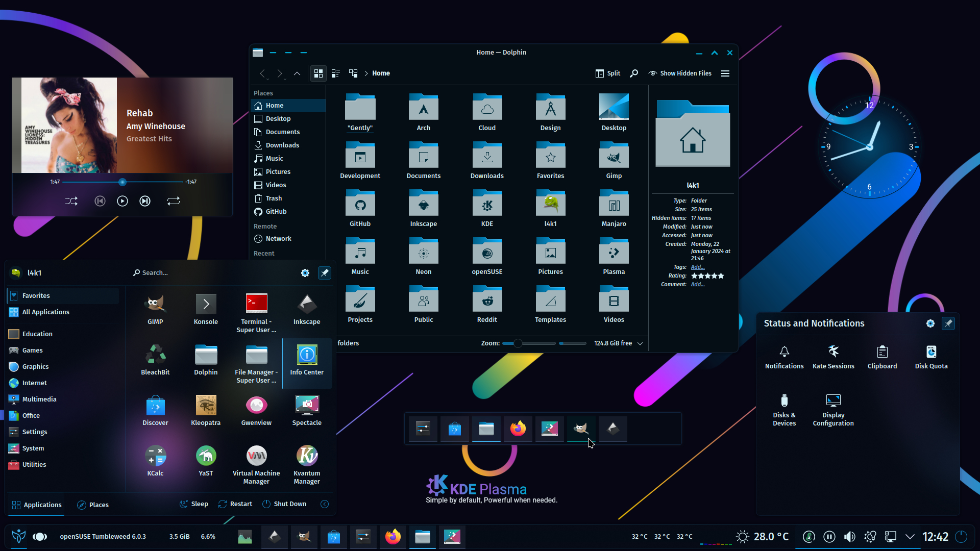This screenshot has height=551, width=980.
Task: Play track in media player widget
Action: click(122, 201)
